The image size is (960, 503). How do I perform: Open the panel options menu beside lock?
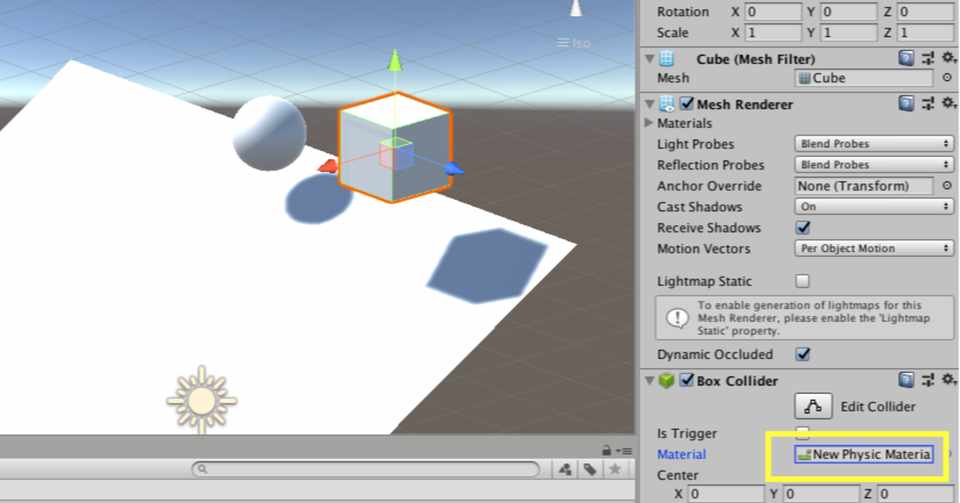(x=624, y=451)
